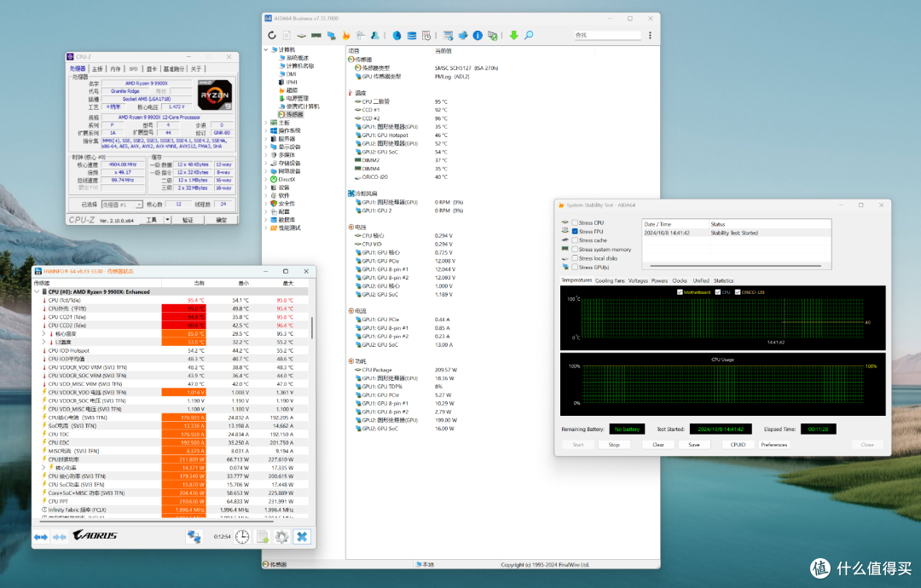
Task: Click the grey double-arrow collapse icon in HWiNFO
Action: pyautogui.click(x=60, y=537)
